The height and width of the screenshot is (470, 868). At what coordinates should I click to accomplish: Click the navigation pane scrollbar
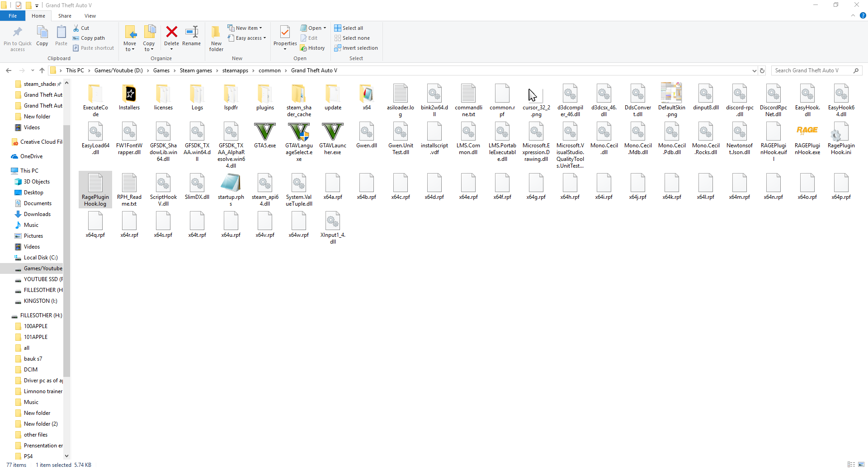(x=67, y=251)
